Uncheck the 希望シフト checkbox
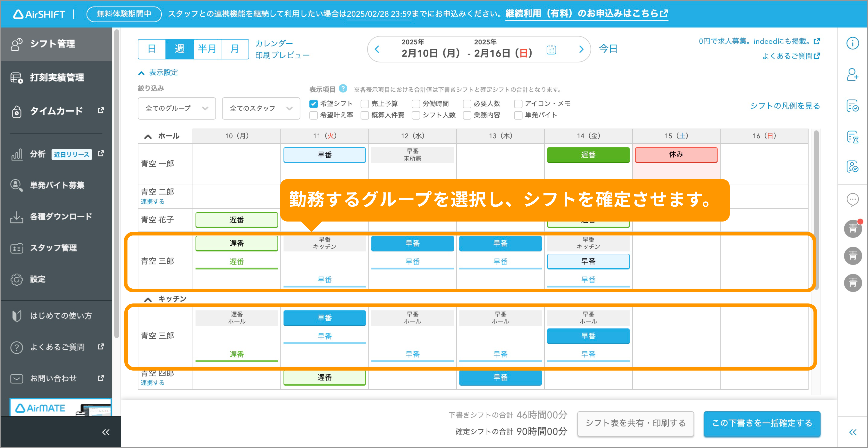Screen dimensions: 868x448 click(x=313, y=104)
